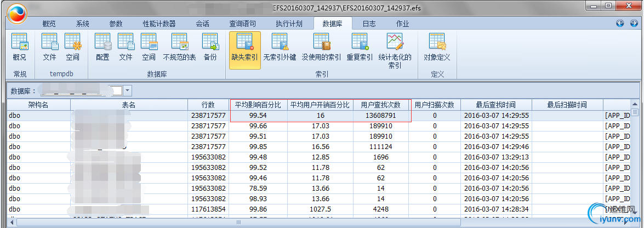This screenshot has height=228, width=644.
Task: Select the 缺失索引 missing index tool
Action: click(x=245, y=50)
